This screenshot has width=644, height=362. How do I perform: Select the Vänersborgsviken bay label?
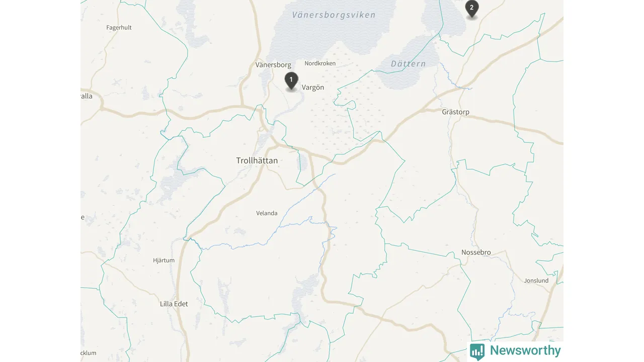tap(334, 15)
